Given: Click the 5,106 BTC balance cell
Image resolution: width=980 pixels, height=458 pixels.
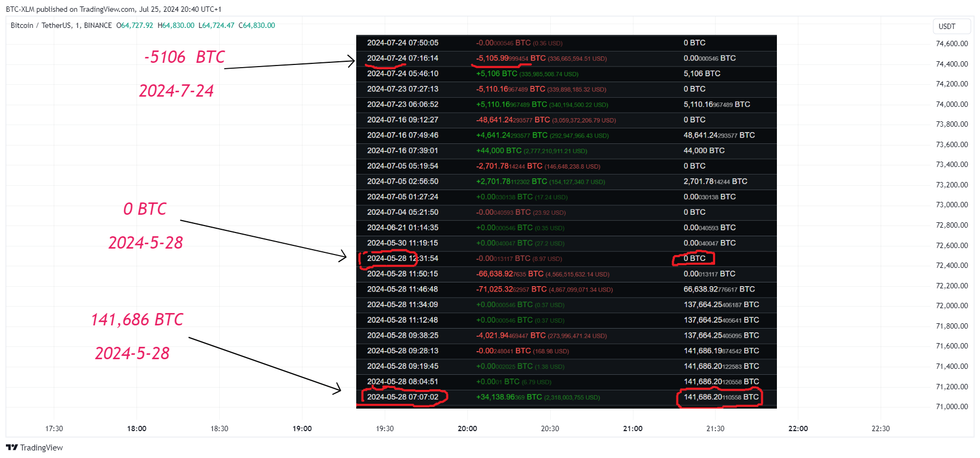Looking at the screenshot, I should [x=702, y=74].
